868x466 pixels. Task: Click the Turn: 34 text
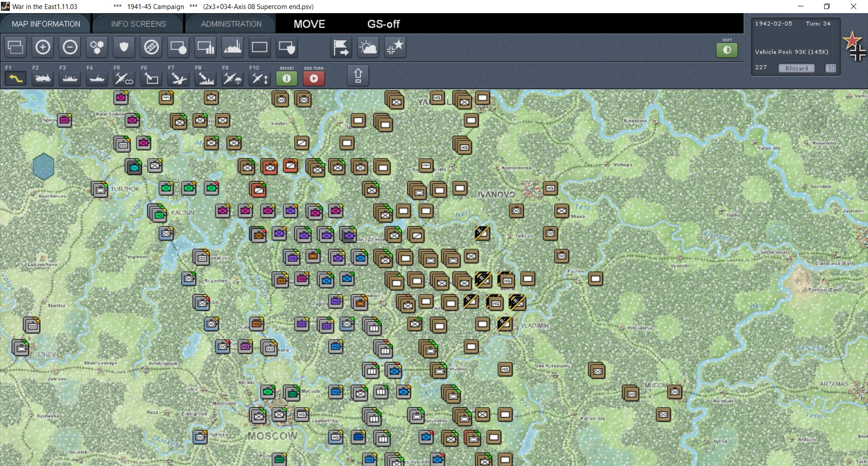pyautogui.click(x=818, y=24)
